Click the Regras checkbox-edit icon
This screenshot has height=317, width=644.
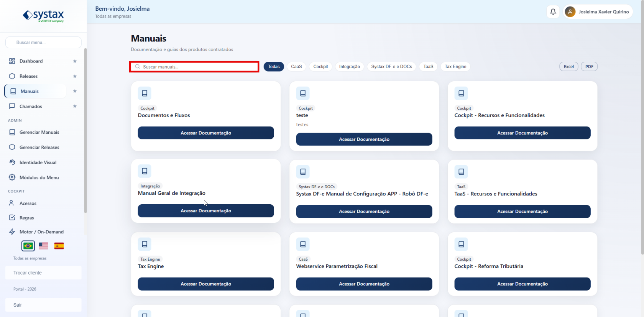[12, 218]
